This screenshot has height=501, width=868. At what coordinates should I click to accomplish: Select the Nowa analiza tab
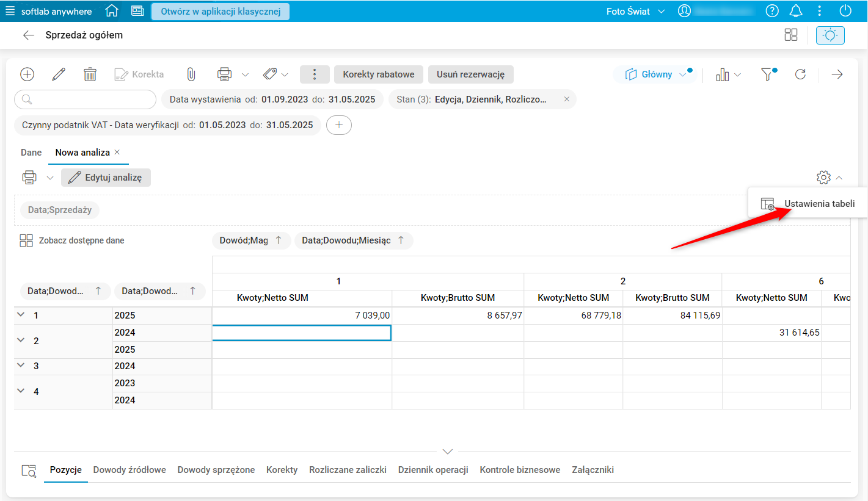pos(82,152)
